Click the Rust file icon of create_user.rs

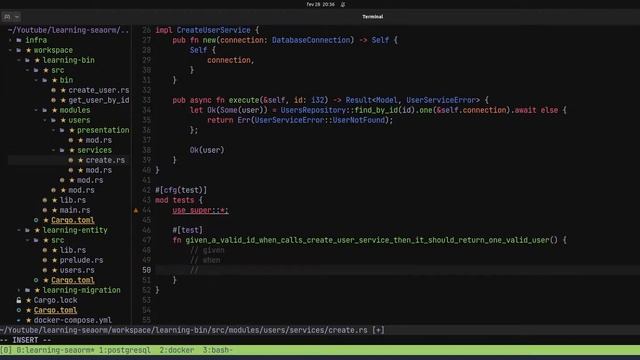[53, 90]
